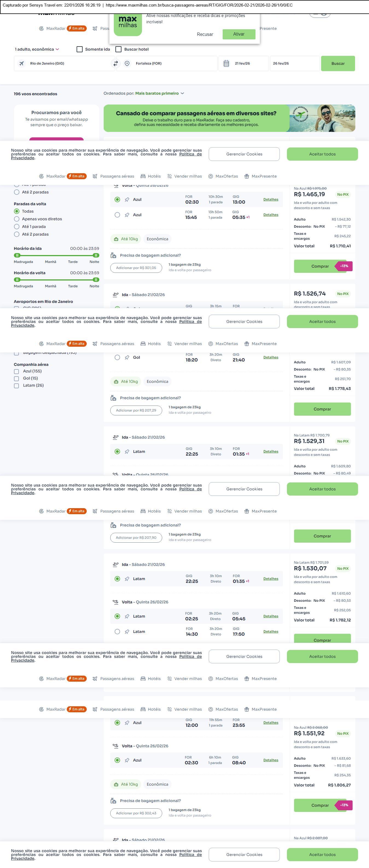
Task: Pin the Gol 18:20 return flight
Action: [x=127, y=357]
